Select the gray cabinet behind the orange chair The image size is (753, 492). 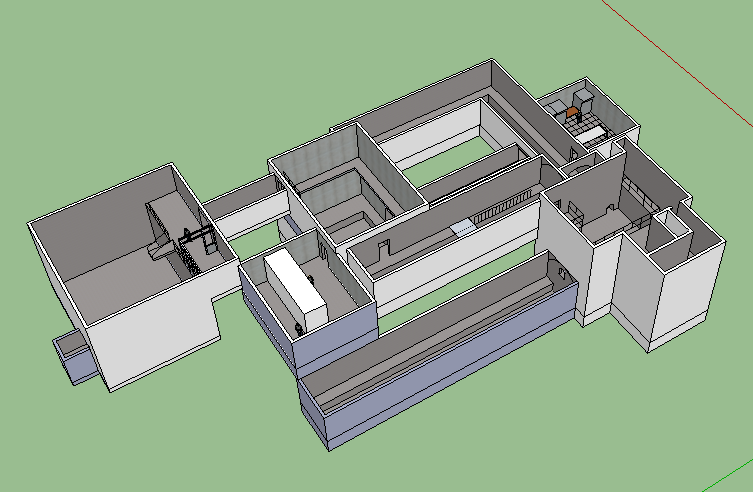point(583,96)
